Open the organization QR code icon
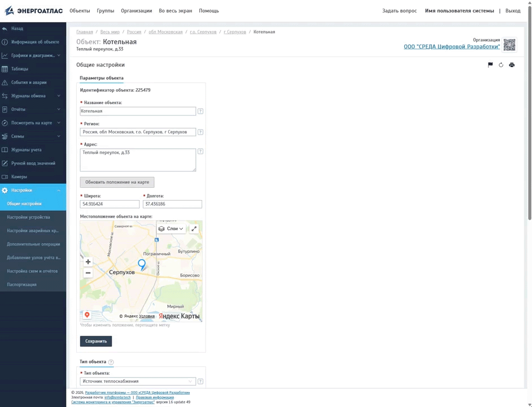This screenshot has width=532, height=407. (x=509, y=45)
